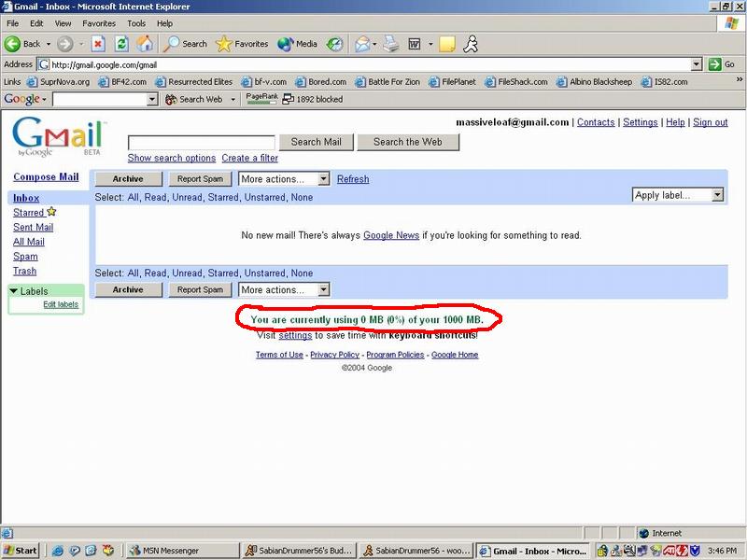Click the Edit with Word icon
This screenshot has height=560, width=747.
pos(415,44)
